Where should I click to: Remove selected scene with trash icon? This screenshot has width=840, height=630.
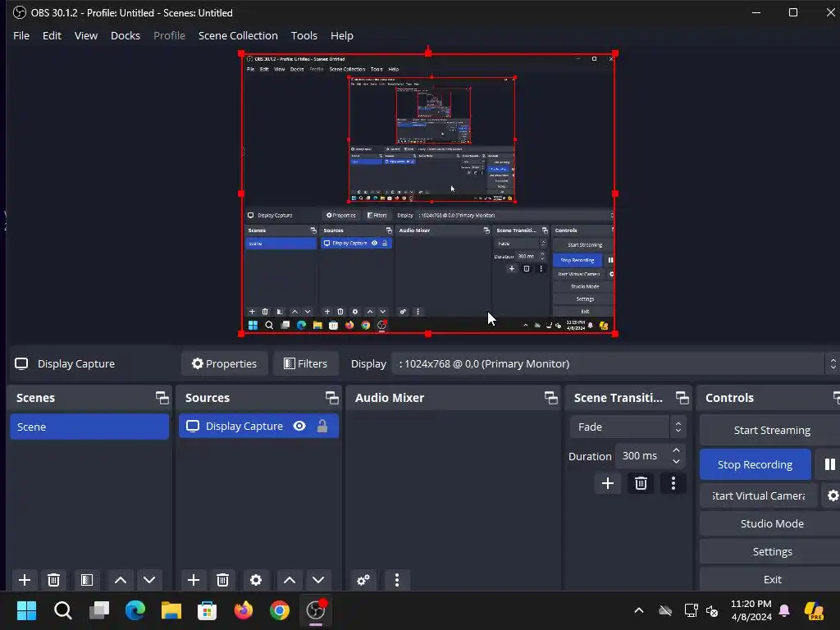tap(53, 580)
